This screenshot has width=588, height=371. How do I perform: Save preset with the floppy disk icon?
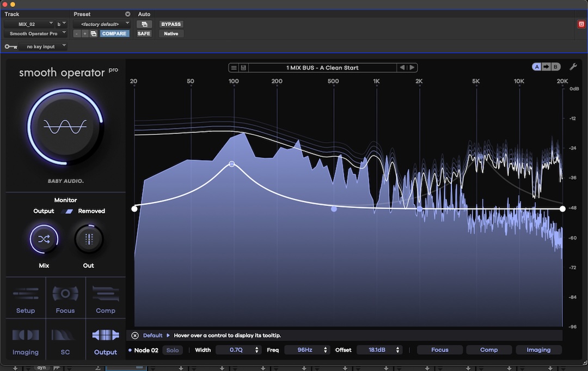pyautogui.click(x=243, y=68)
